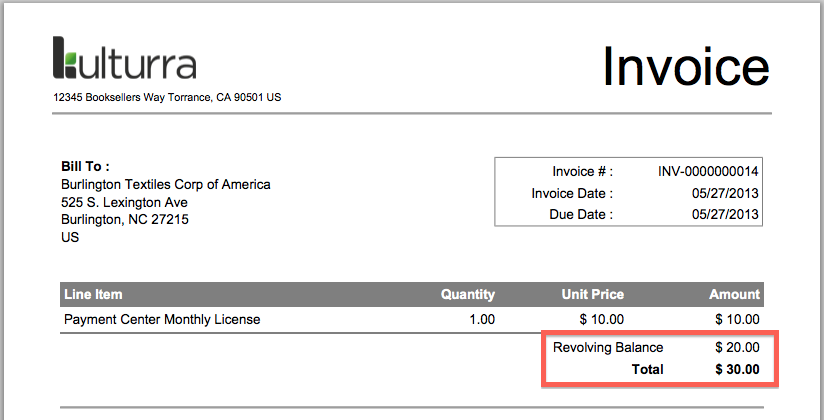This screenshot has width=824, height=420.
Task: Click Burlington Textiles Corp of America
Action: 166,184
